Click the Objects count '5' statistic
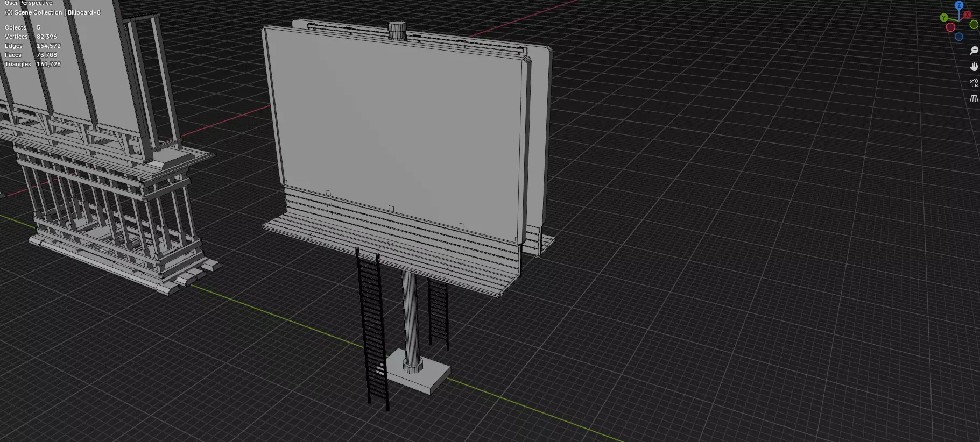Viewport: 980px width, 442px height. pyautogui.click(x=38, y=27)
